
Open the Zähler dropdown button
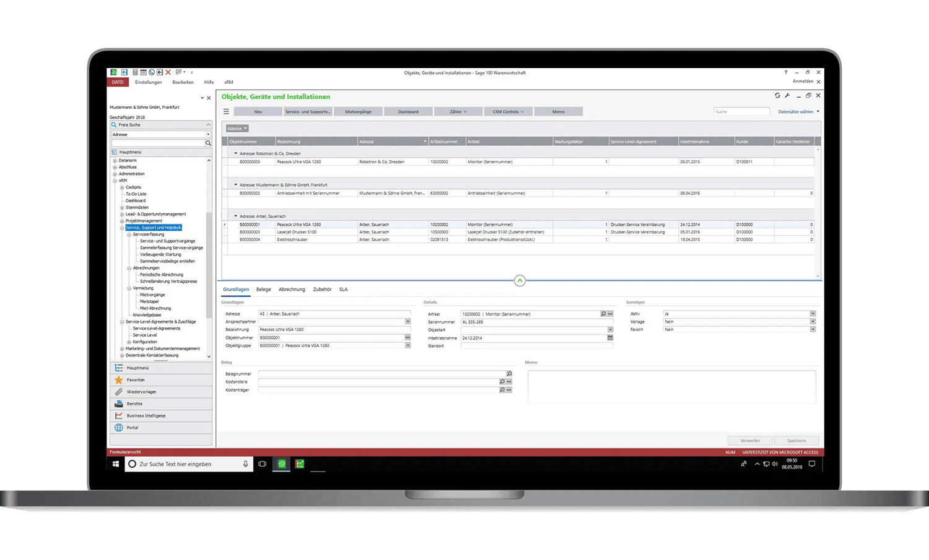[458, 112]
